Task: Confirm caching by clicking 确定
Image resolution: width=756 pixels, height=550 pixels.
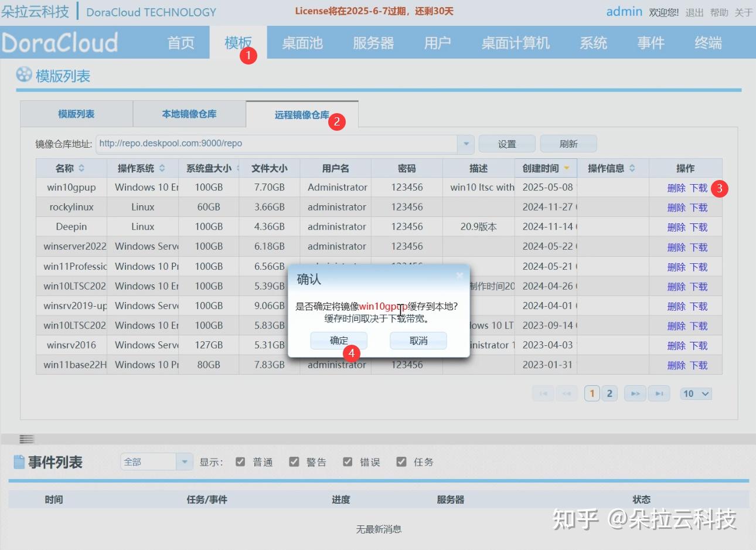Action: click(338, 340)
